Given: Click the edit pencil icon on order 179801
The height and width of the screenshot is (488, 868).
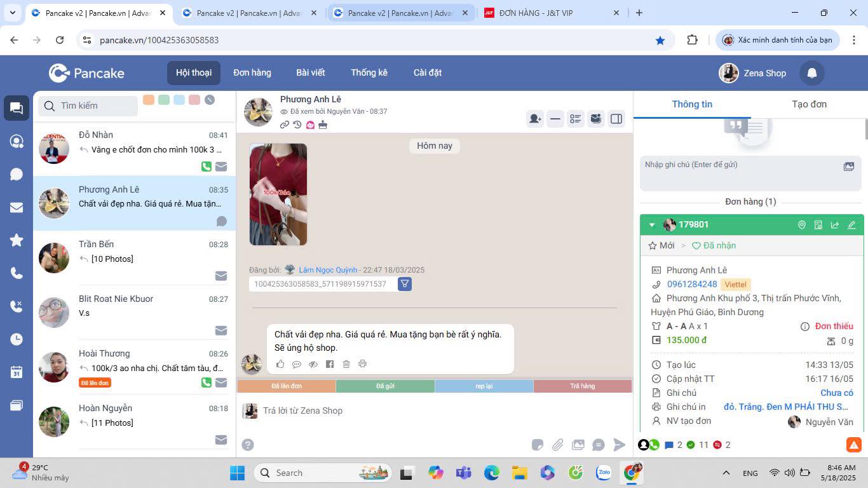Looking at the screenshot, I should pyautogui.click(x=851, y=225).
